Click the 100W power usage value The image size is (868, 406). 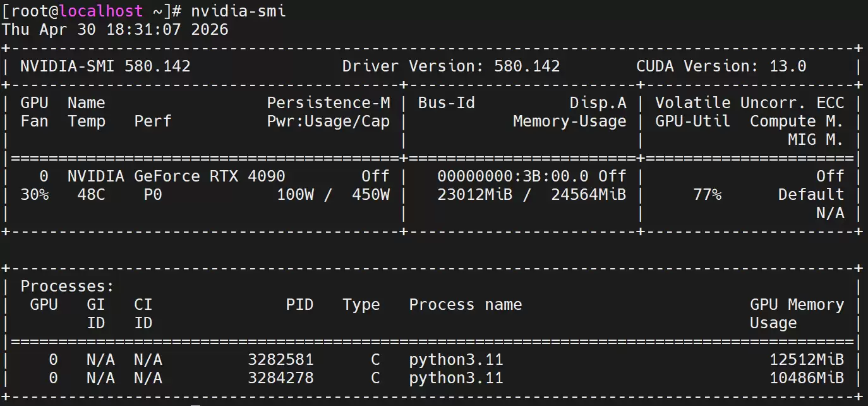click(x=295, y=195)
